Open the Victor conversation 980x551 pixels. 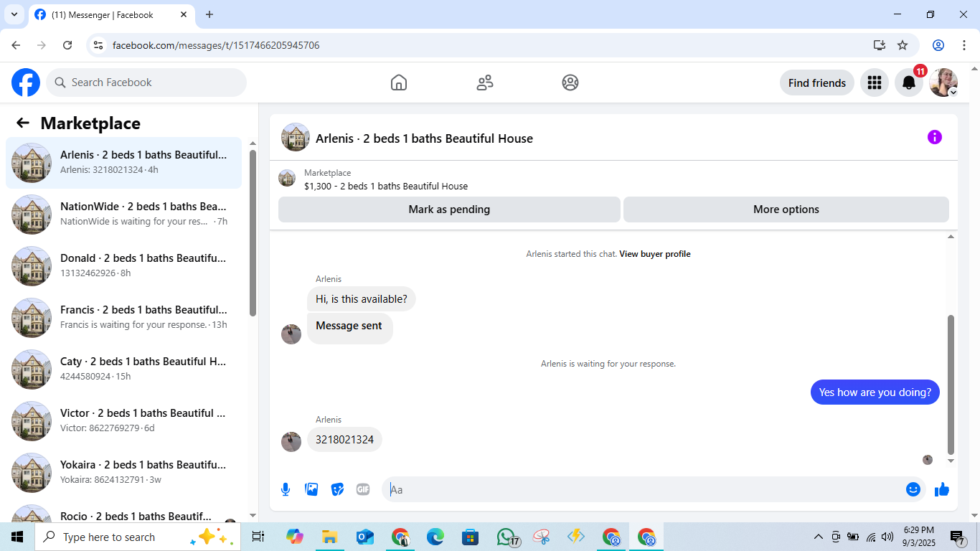point(123,421)
